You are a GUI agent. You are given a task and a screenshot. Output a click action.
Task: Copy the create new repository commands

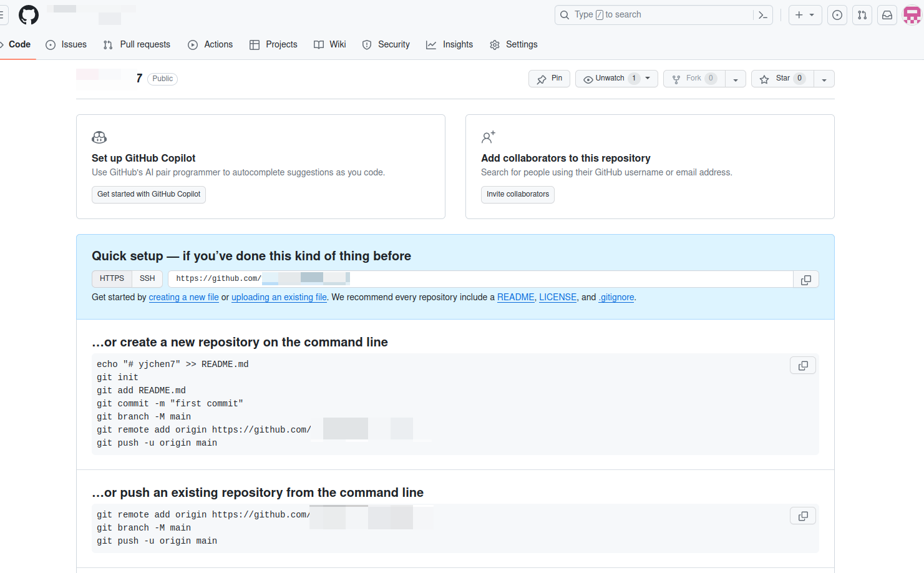[803, 365]
